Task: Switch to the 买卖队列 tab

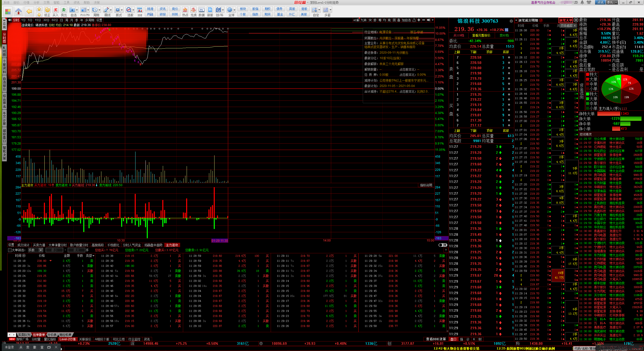Action: point(24,335)
